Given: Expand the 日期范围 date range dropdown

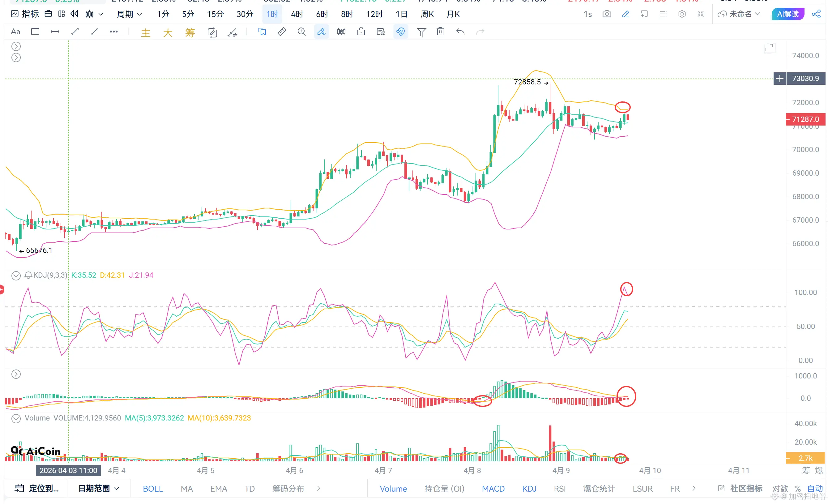Looking at the screenshot, I should tap(98, 488).
